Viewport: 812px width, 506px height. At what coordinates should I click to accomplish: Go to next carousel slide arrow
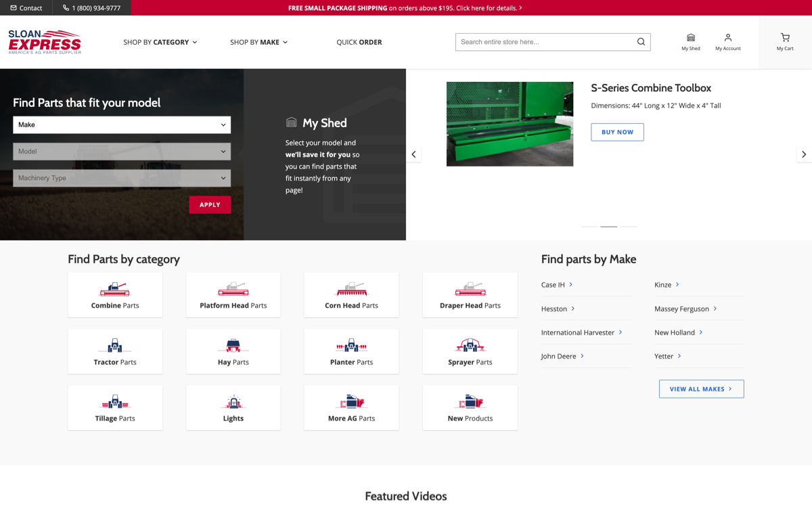tap(804, 154)
